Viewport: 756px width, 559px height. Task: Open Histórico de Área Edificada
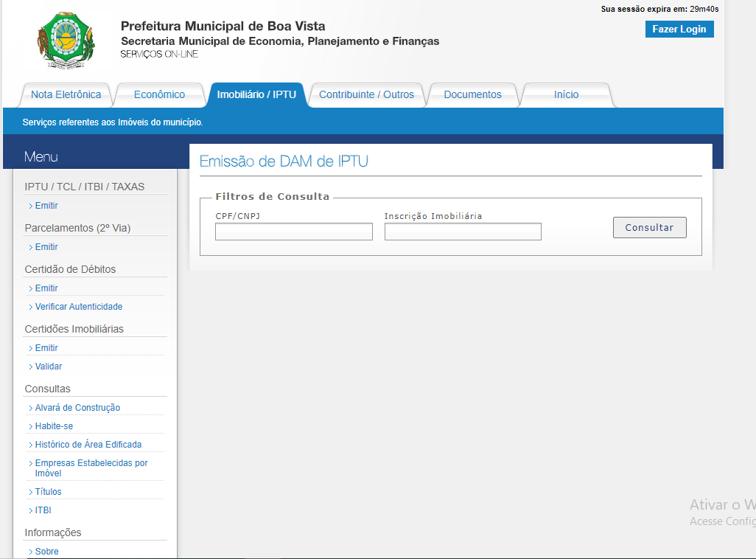point(88,445)
